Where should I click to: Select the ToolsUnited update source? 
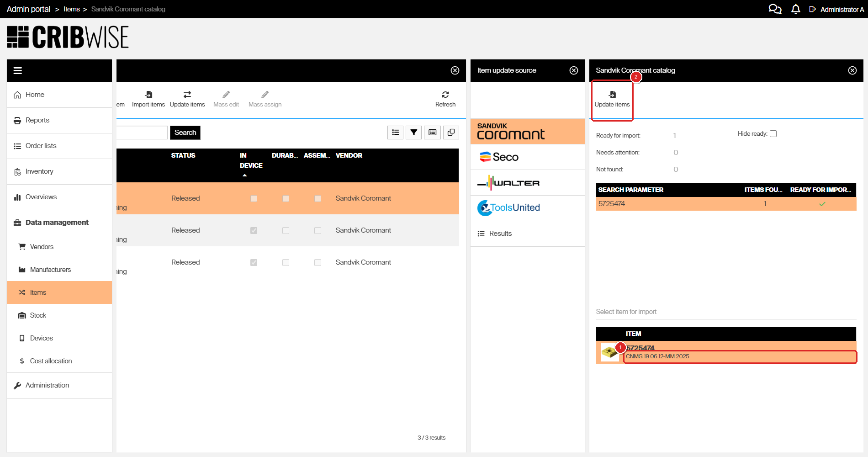click(x=528, y=208)
